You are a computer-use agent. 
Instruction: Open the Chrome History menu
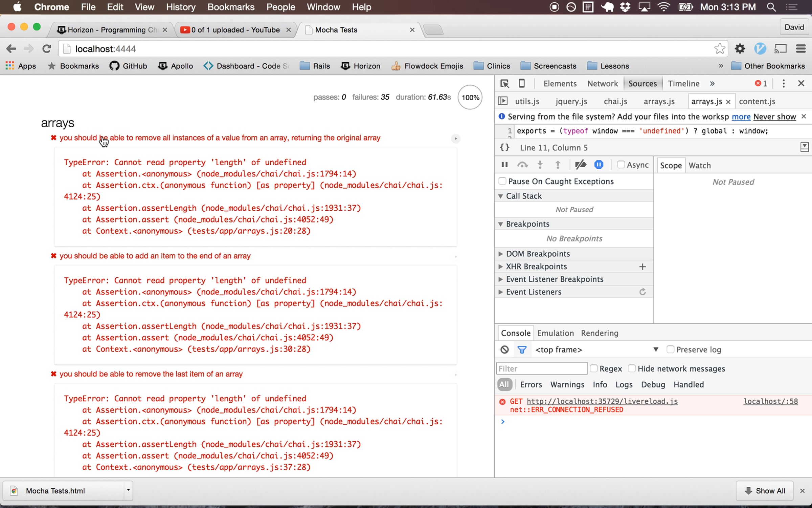(x=181, y=7)
